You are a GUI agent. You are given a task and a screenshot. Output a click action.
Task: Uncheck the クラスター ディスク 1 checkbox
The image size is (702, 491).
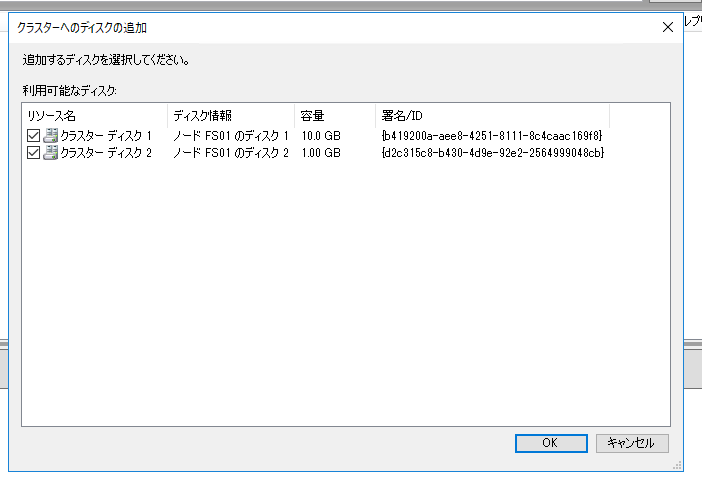34,136
